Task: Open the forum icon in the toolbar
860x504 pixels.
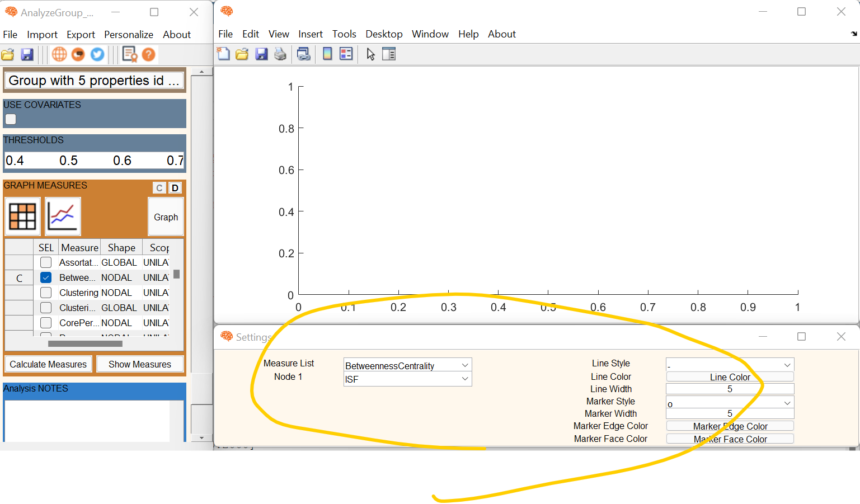Action: [78, 54]
